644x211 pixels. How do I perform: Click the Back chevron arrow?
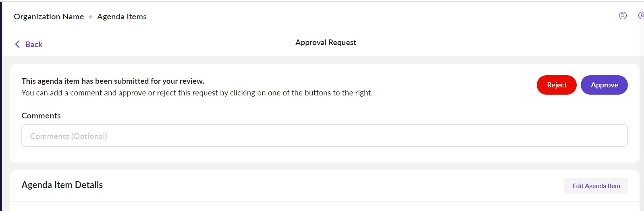17,44
